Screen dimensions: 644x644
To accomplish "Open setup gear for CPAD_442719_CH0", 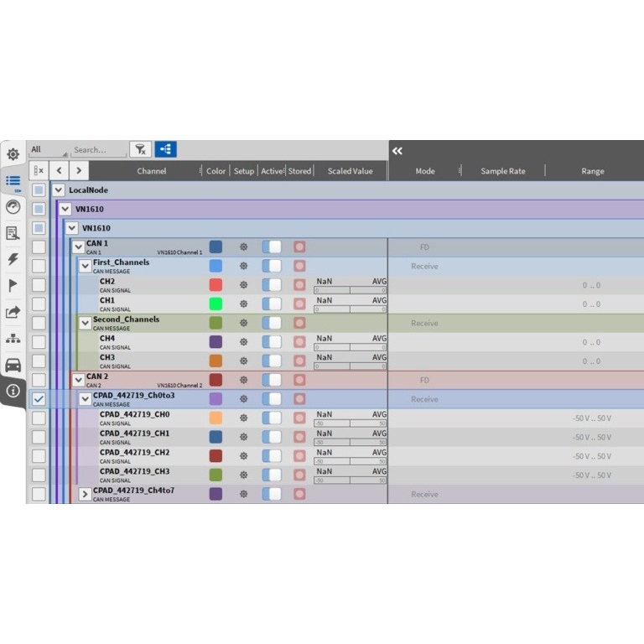I will click(243, 418).
